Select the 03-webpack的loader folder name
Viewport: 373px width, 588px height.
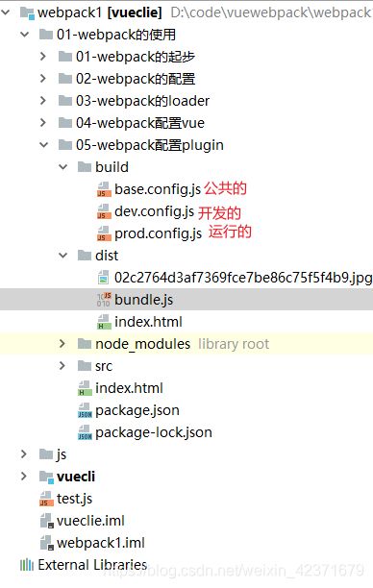point(142,101)
